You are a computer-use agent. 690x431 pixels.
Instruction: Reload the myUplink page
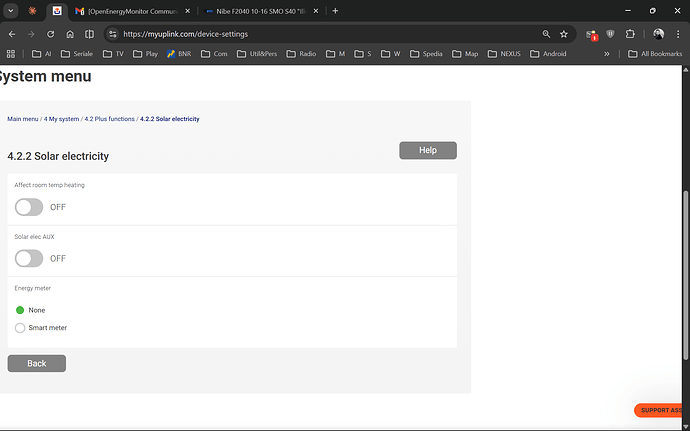tap(50, 33)
